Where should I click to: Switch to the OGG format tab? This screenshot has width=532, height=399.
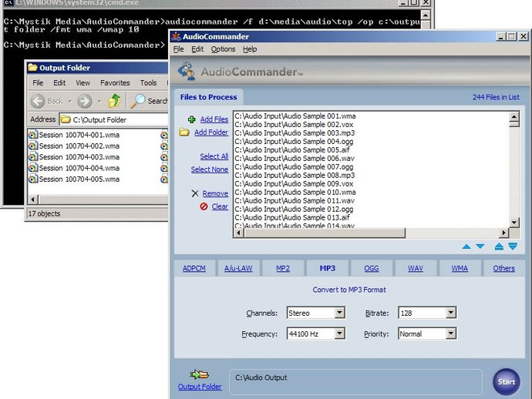click(371, 268)
